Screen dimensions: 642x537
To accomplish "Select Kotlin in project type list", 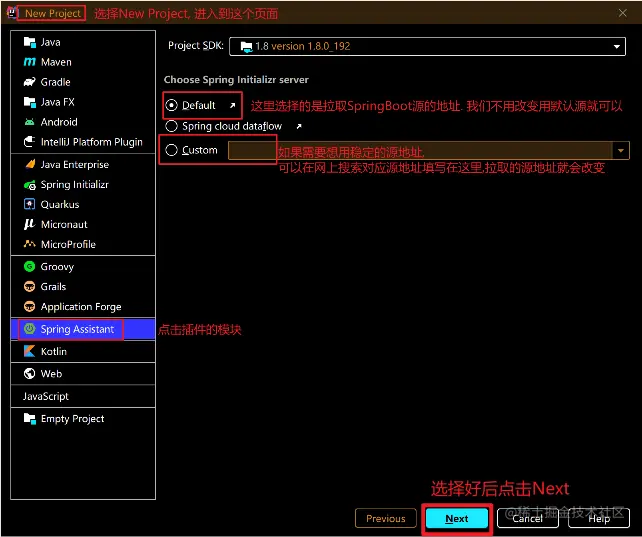I will click(x=83, y=351).
